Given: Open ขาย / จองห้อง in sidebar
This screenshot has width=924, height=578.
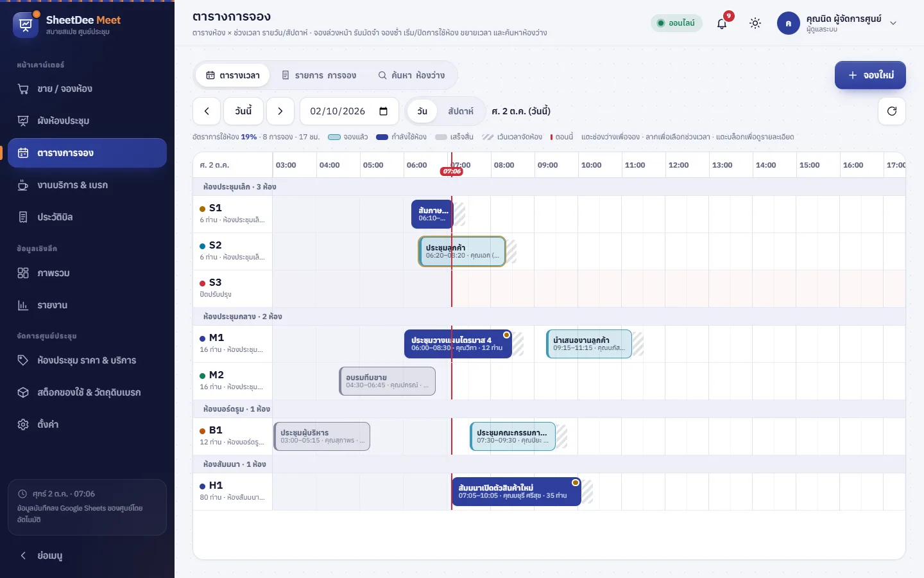Looking at the screenshot, I should pyautogui.click(x=87, y=89).
